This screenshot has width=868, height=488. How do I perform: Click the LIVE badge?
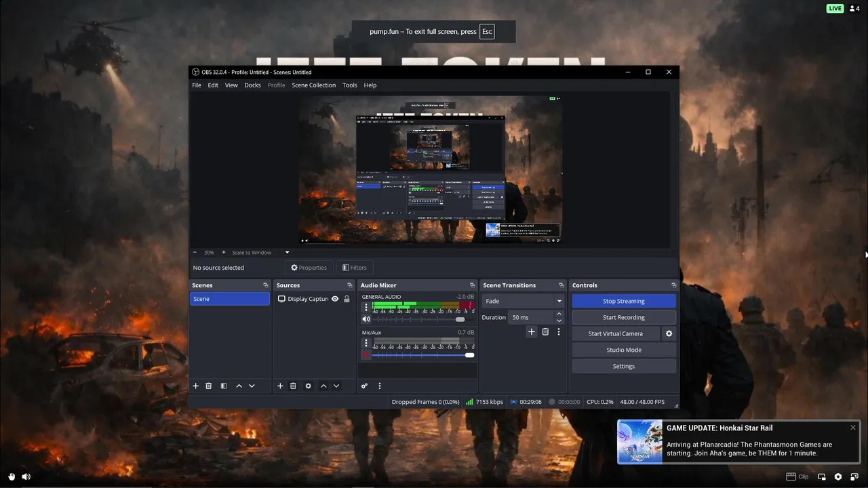[x=835, y=9]
